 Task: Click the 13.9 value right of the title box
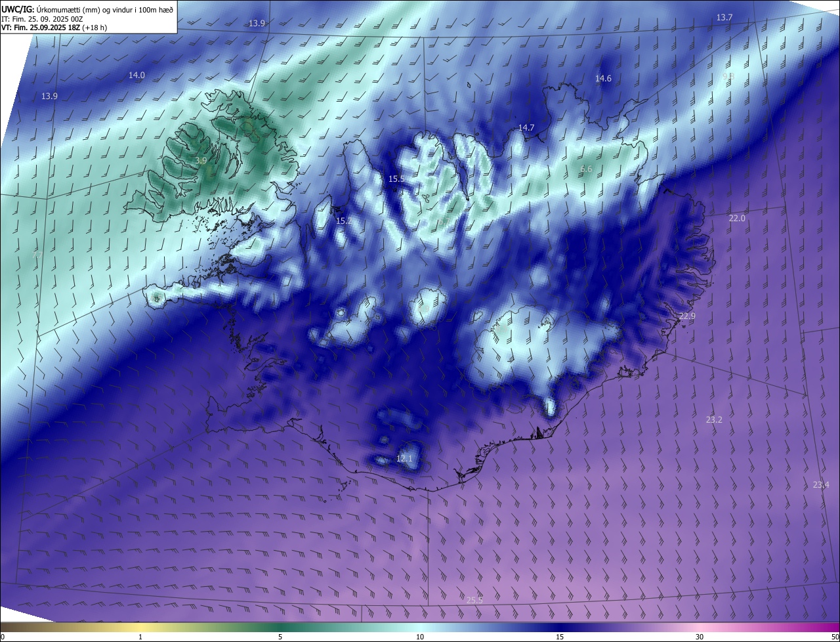click(x=257, y=23)
